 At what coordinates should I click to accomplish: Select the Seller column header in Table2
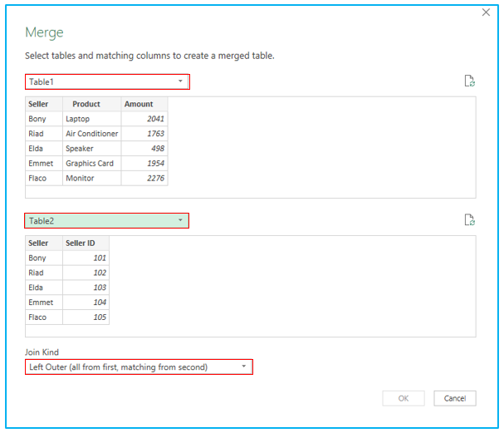[44, 244]
